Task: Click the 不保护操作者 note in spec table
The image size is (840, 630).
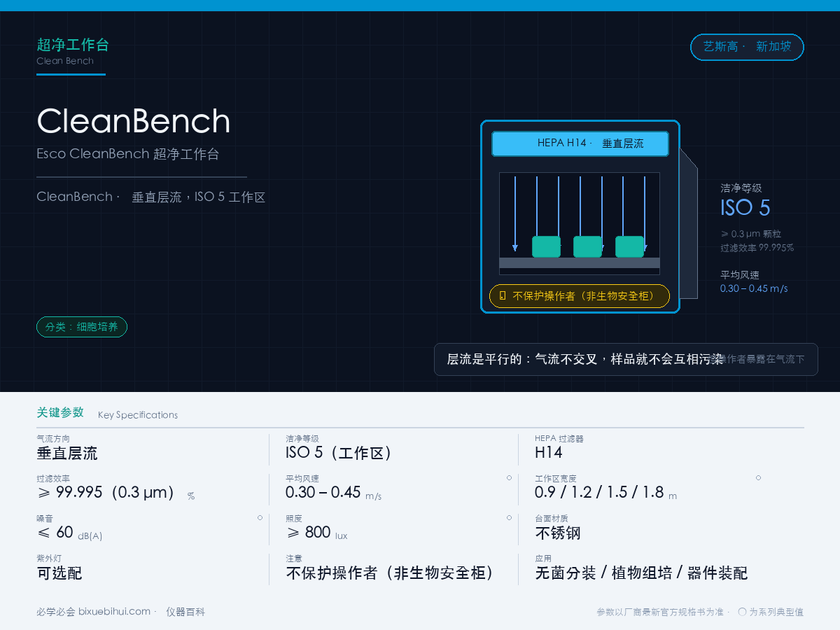Action: (390, 573)
